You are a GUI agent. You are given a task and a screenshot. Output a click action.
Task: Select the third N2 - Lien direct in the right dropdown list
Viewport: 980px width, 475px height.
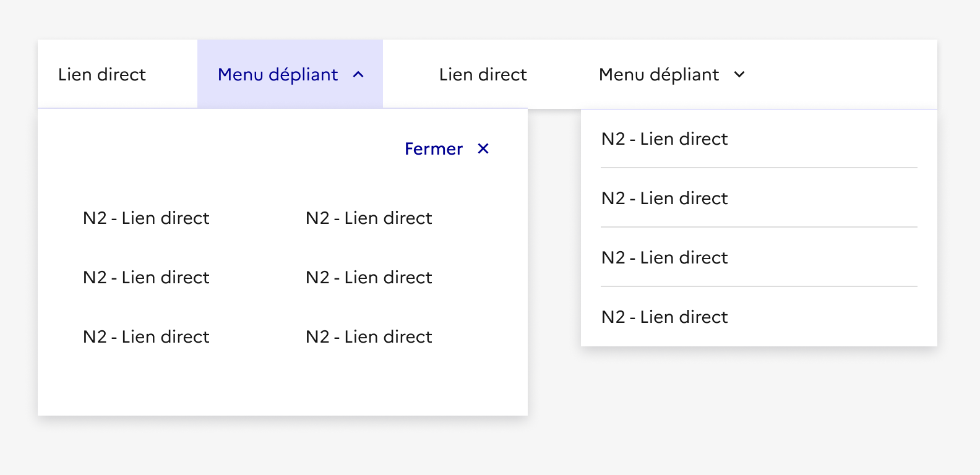(664, 257)
